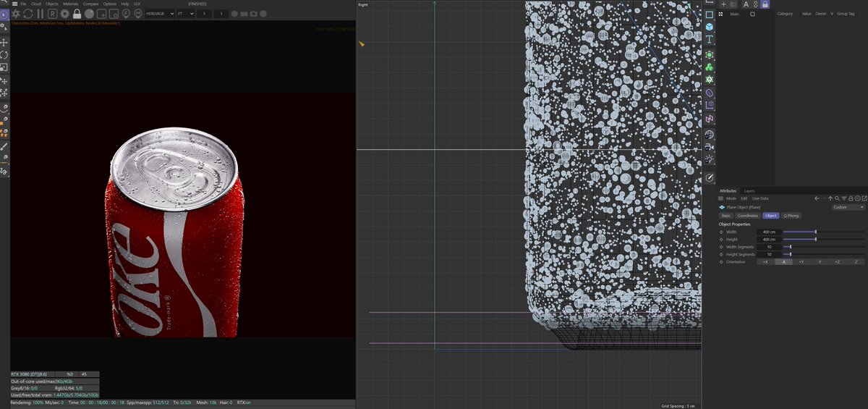868x409 pixels.
Task: Toggle the clay mode sphere icon
Action: coord(89,14)
